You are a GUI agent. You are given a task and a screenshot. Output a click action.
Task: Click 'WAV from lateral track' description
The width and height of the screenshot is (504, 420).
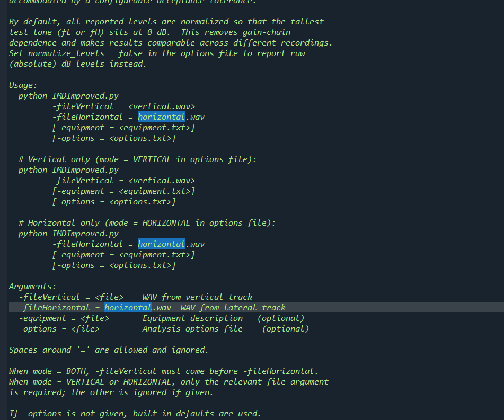click(x=233, y=308)
